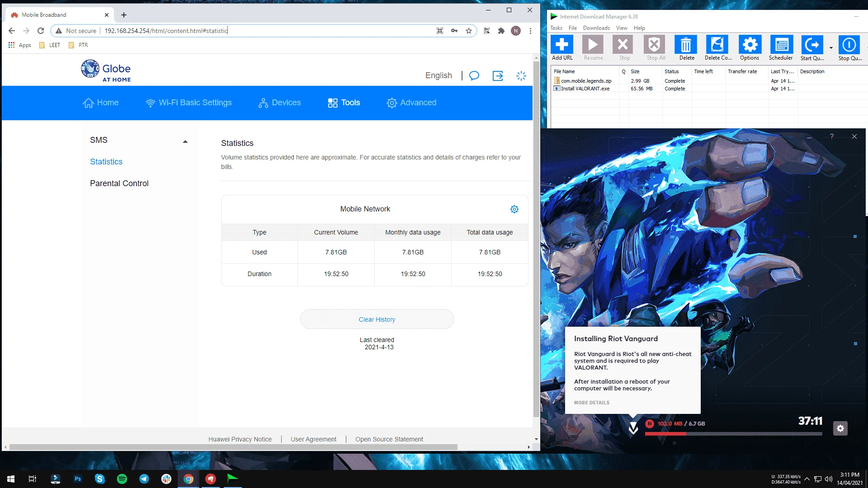This screenshot has width=868, height=488.
Task: Bookmark this page with the star icon
Action: coord(469,31)
